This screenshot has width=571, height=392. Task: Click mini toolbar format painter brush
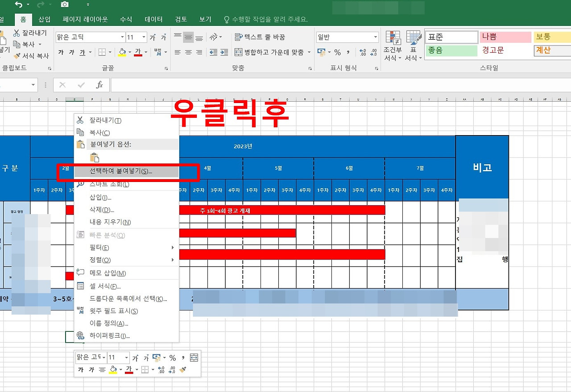point(182,370)
